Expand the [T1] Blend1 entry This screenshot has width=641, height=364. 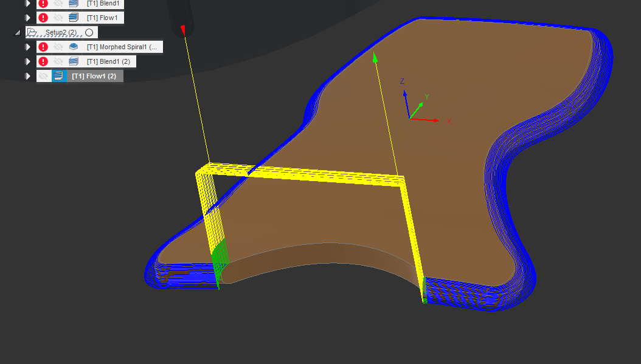click(28, 4)
